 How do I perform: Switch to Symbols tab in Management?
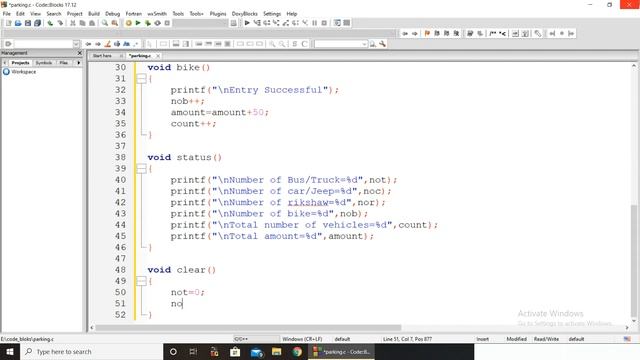pyautogui.click(x=44, y=63)
